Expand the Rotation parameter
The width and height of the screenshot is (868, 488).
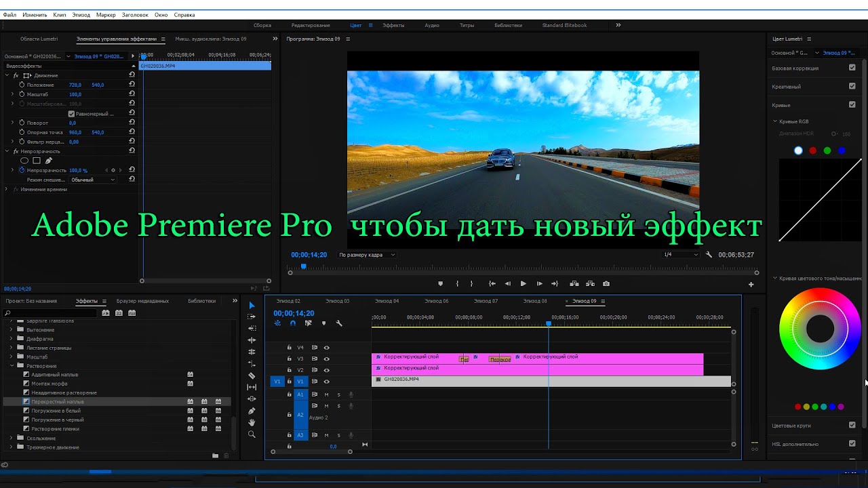tap(12, 123)
